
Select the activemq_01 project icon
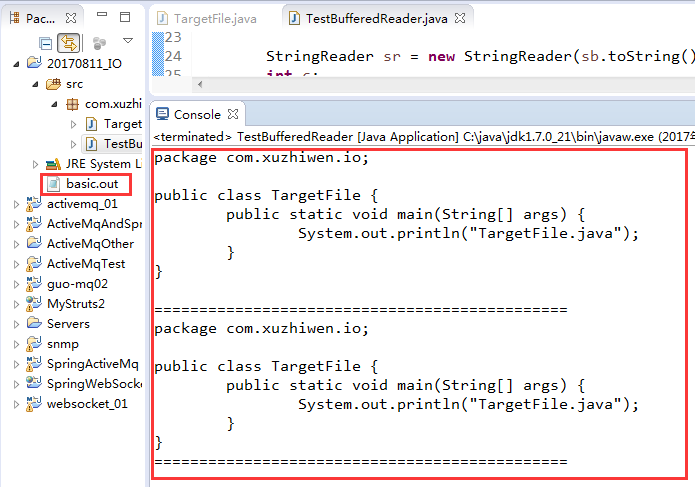point(34,204)
